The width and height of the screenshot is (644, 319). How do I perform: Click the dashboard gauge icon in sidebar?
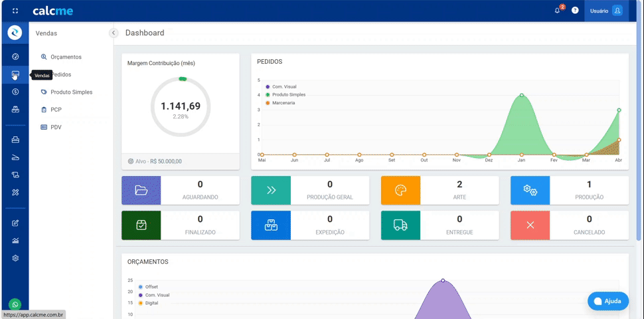(x=15, y=56)
